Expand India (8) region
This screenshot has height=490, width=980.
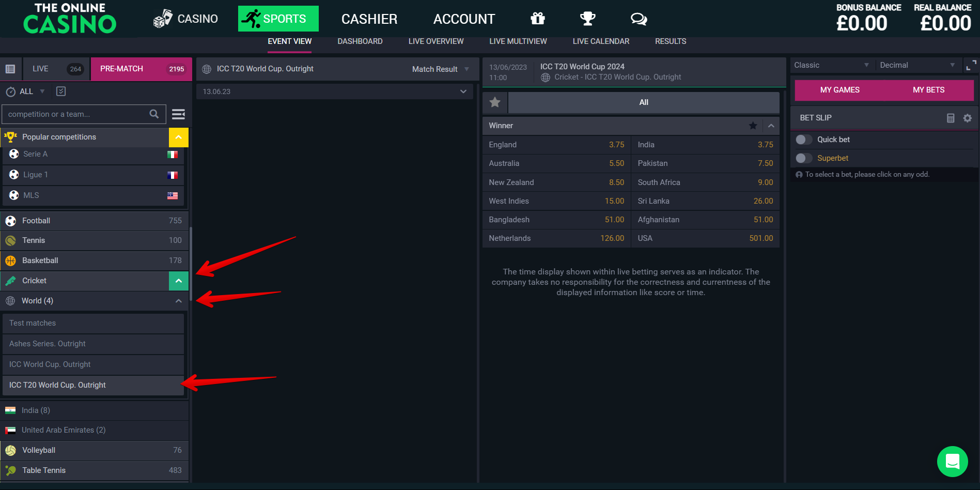(x=94, y=410)
